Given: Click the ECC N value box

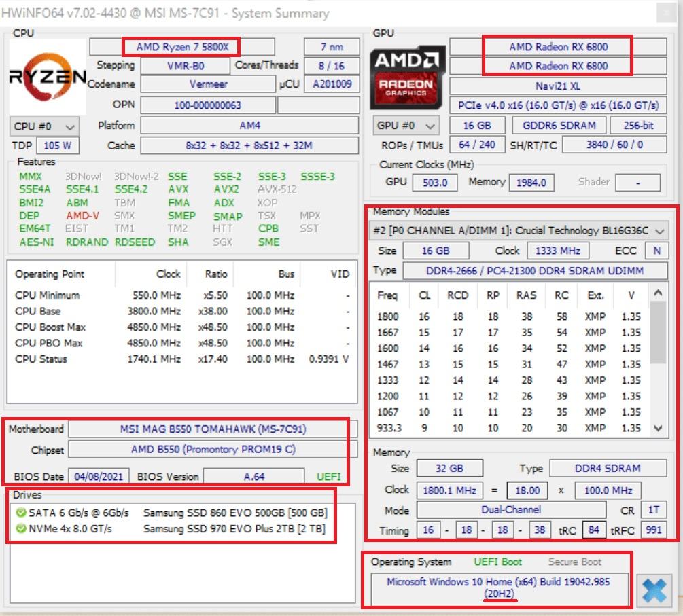Looking at the screenshot, I should (657, 251).
